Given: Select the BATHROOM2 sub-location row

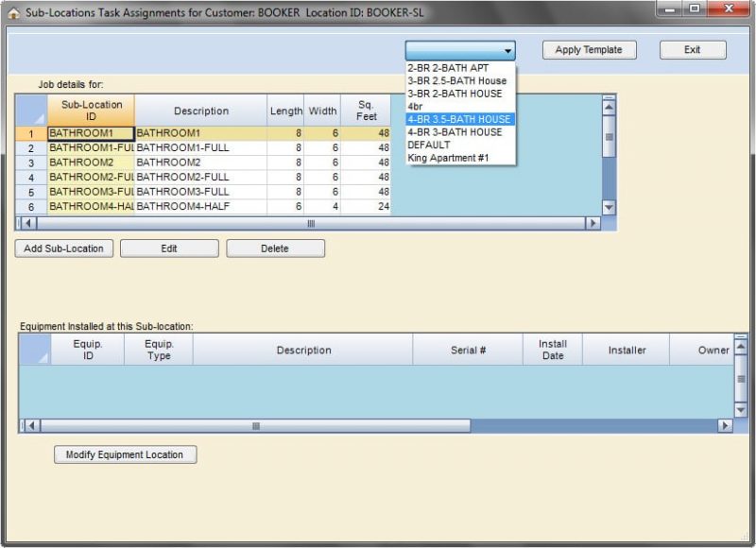Looking at the screenshot, I should (x=90, y=163).
